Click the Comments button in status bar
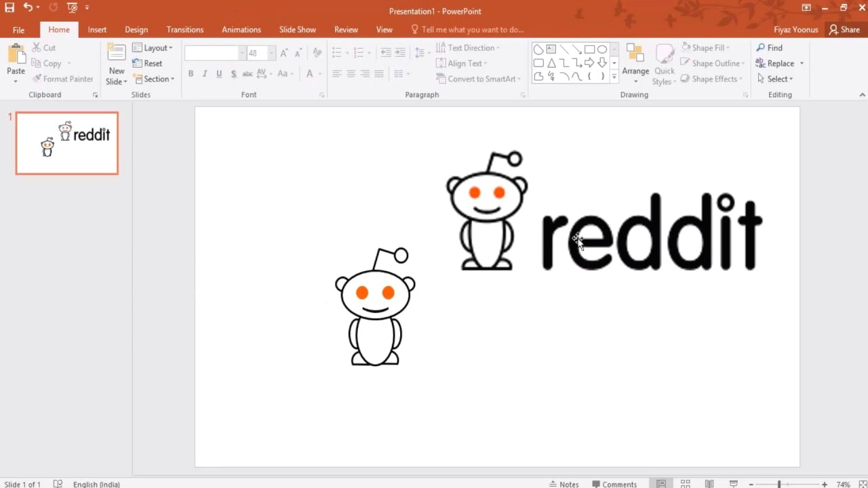The image size is (868, 488). [x=614, y=484]
